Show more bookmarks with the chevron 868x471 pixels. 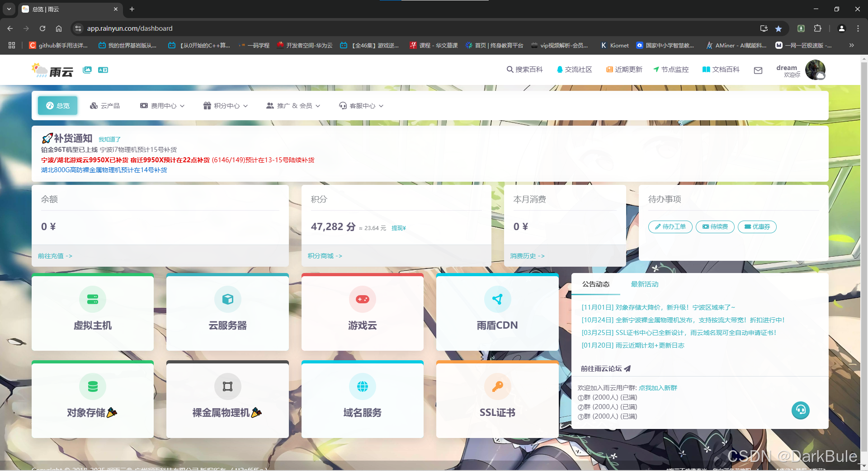(852, 45)
